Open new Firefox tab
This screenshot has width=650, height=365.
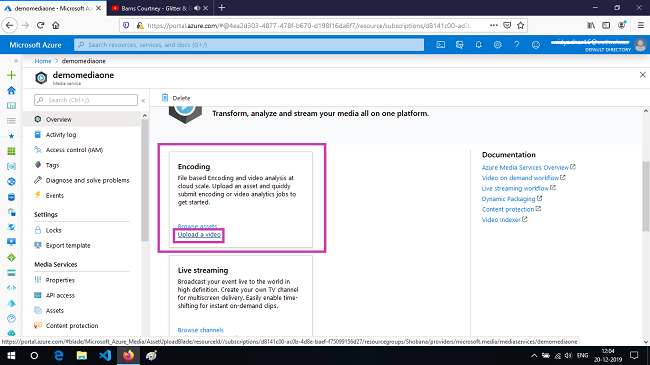click(222, 8)
